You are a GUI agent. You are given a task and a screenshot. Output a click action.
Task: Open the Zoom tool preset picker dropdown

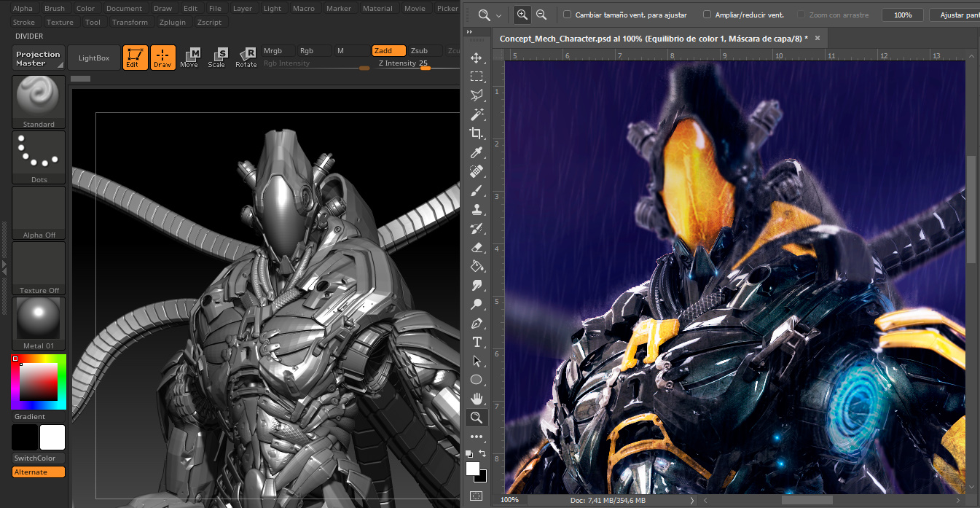498,15
